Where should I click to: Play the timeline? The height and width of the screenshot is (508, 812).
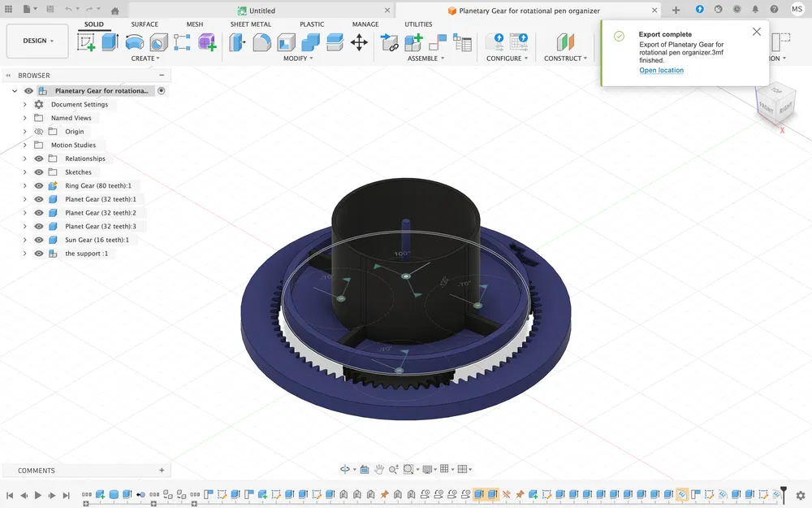(x=38, y=495)
